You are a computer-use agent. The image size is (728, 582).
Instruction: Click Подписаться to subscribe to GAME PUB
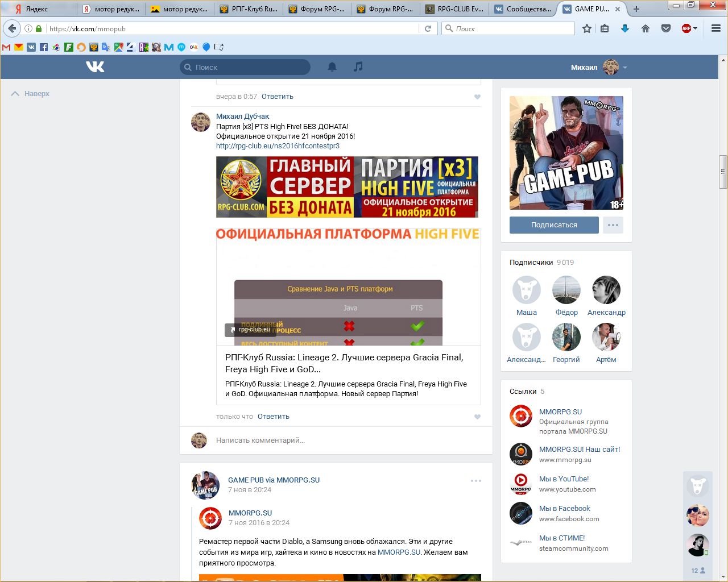[554, 225]
